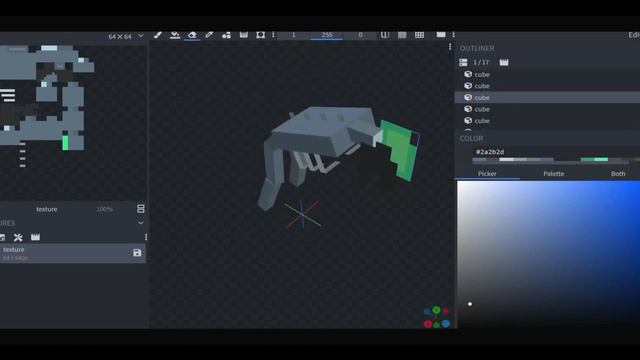Collapse the Textures panel chevron
The height and width of the screenshot is (360, 640).
[141, 223]
